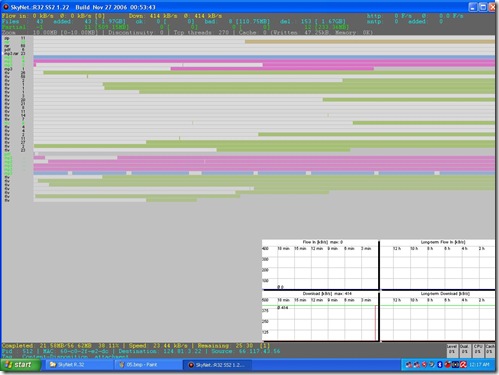499x375 pixels.
Task: Click the 'Flow in: 0 kB/s' status text
Action: (28, 16)
